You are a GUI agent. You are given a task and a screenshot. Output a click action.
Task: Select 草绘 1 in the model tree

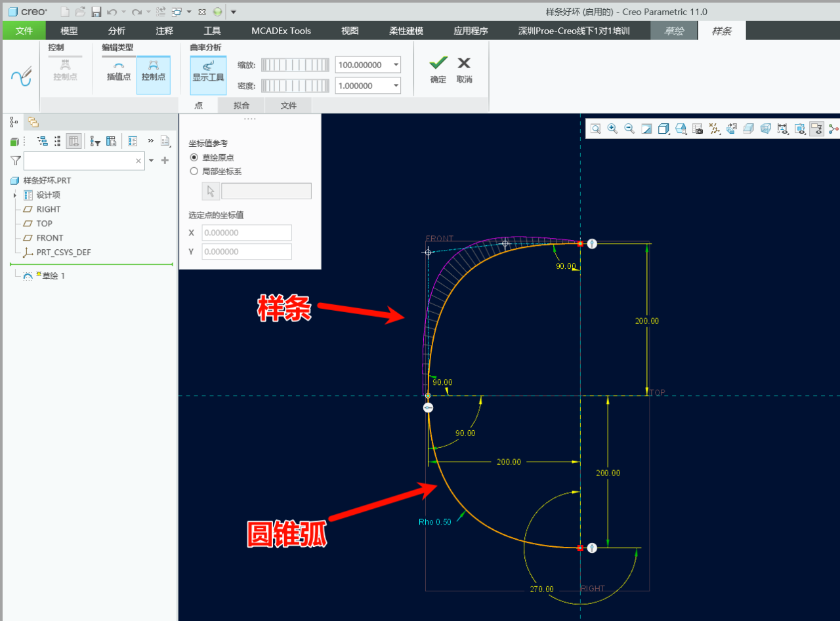coord(53,276)
